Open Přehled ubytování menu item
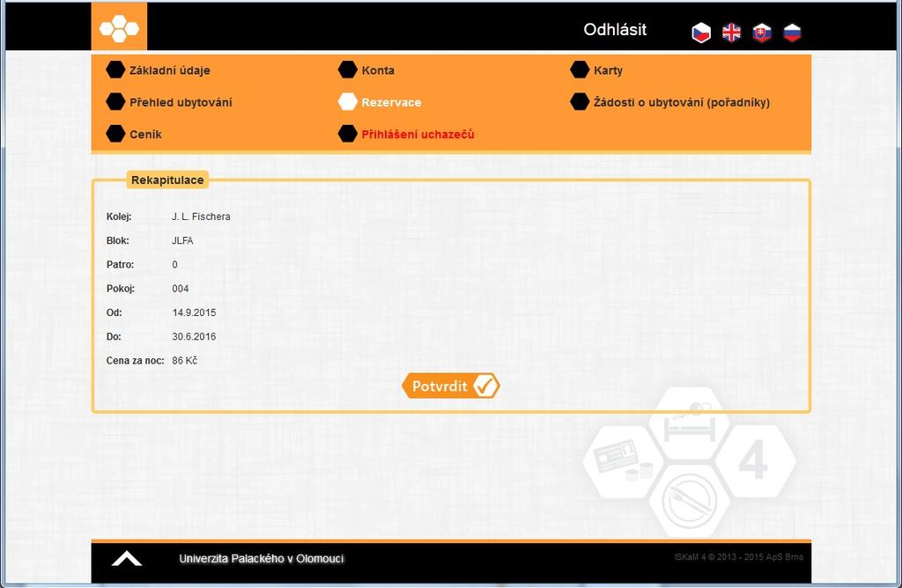 181,102
